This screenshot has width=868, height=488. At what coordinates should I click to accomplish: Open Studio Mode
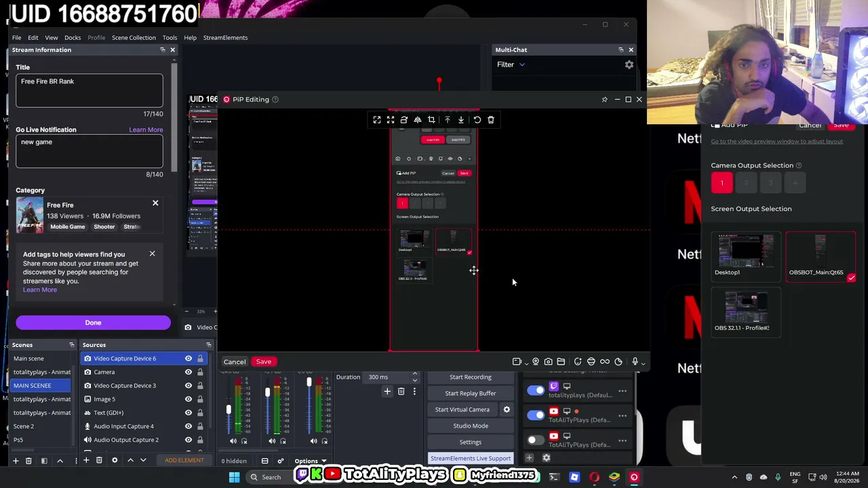click(x=470, y=426)
